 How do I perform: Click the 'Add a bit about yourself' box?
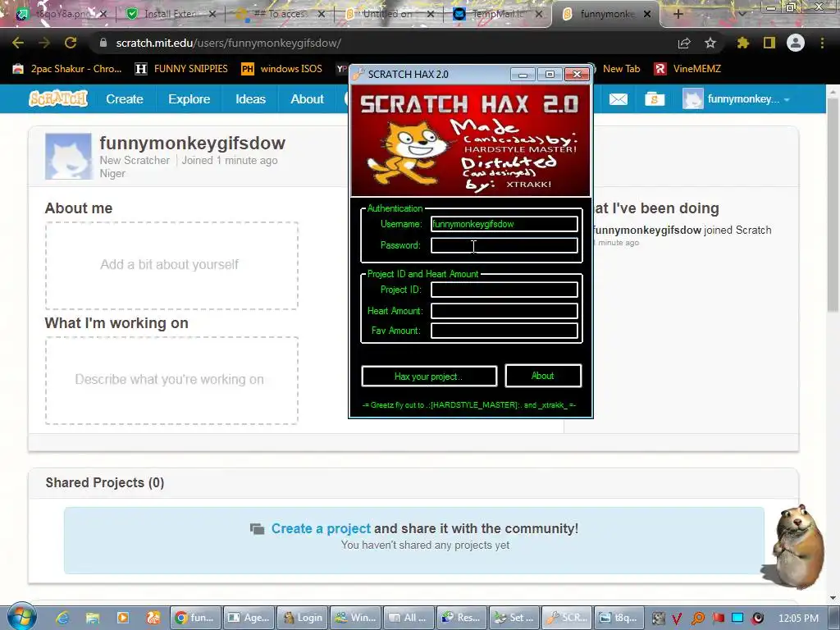click(171, 265)
